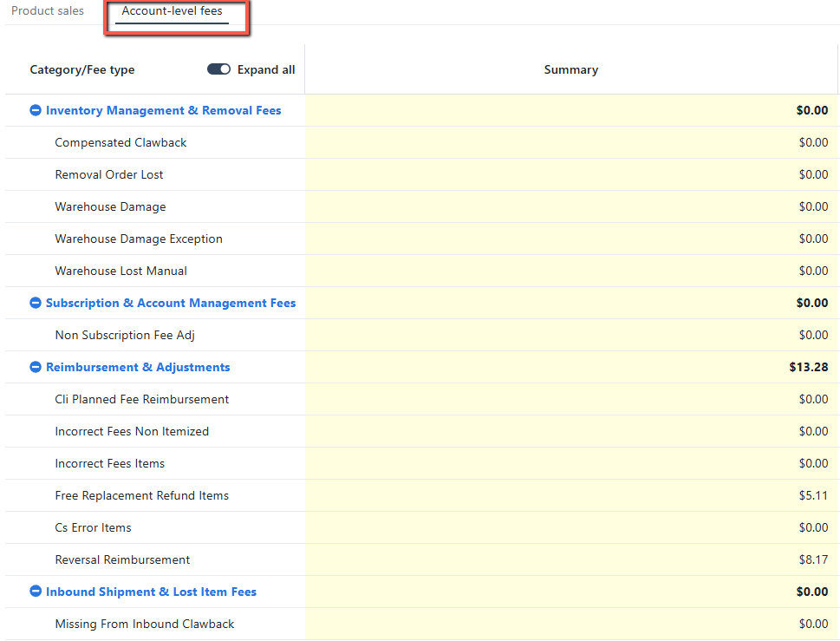Open Subscription & Account Management Fees link

coord(171,303)
